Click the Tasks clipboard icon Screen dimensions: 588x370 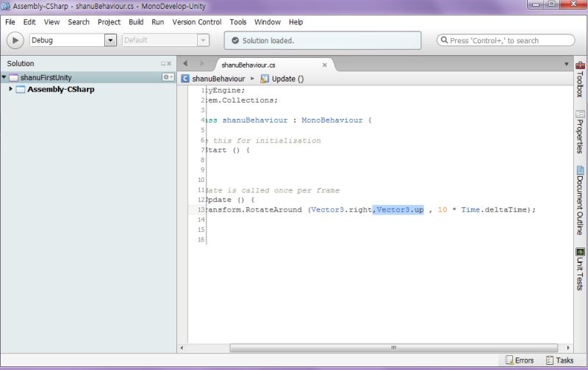coord(550,360)
